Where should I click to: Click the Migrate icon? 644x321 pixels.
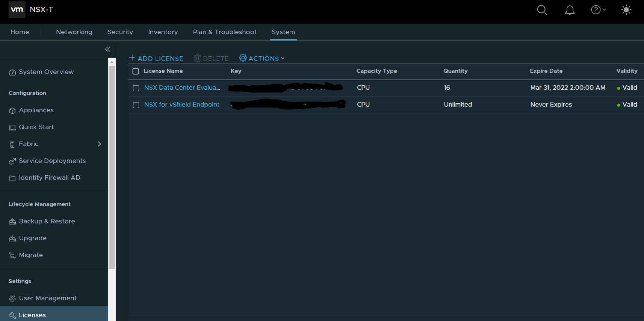12,255
